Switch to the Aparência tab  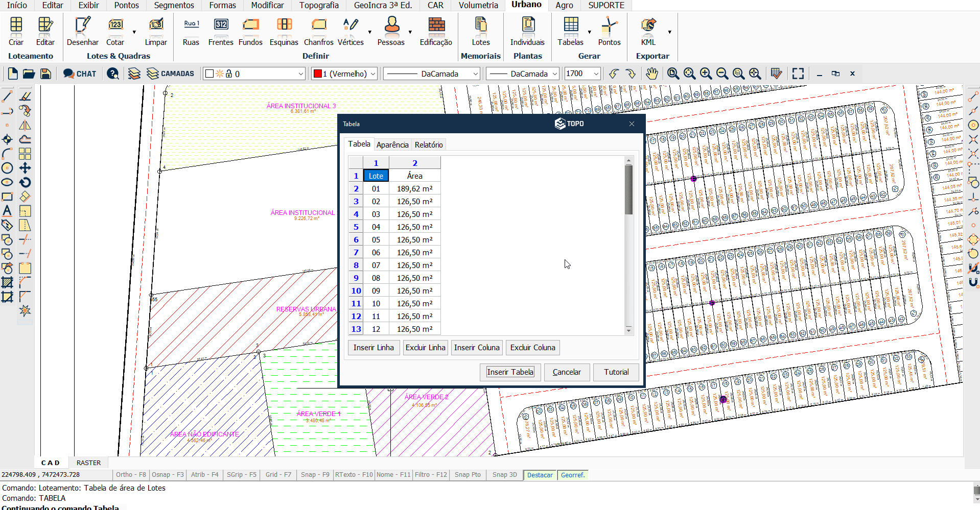[x=392, y=145]
